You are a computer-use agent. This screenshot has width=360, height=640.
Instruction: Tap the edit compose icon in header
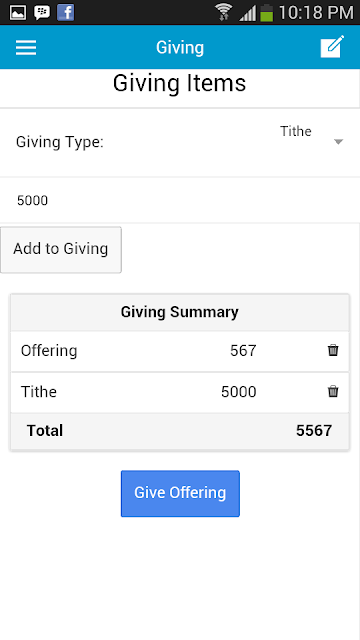[x=332, y=47]
